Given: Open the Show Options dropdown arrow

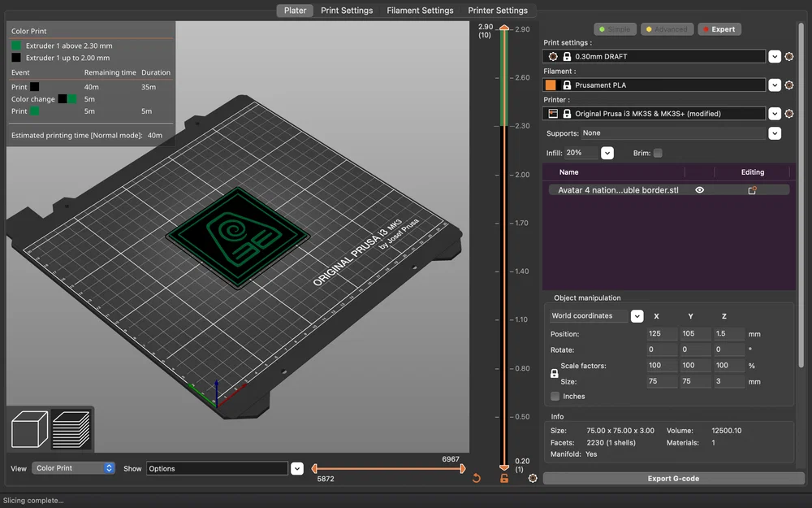Looking at the screenshot, I should click(x=296, y=469).
